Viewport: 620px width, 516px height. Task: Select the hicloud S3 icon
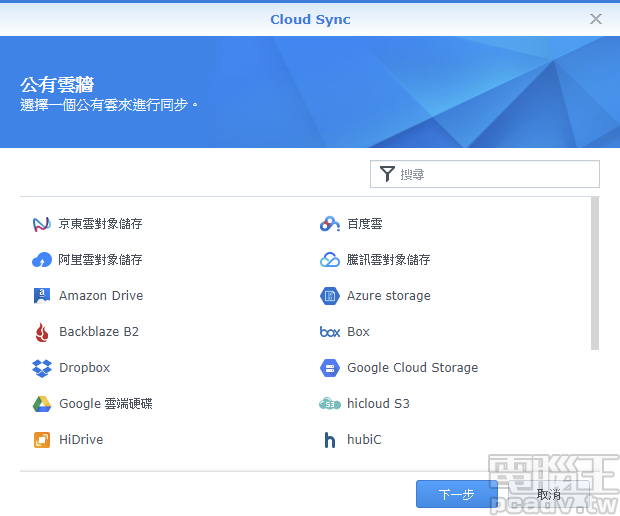pyautogui.click(x=329, y=404)
